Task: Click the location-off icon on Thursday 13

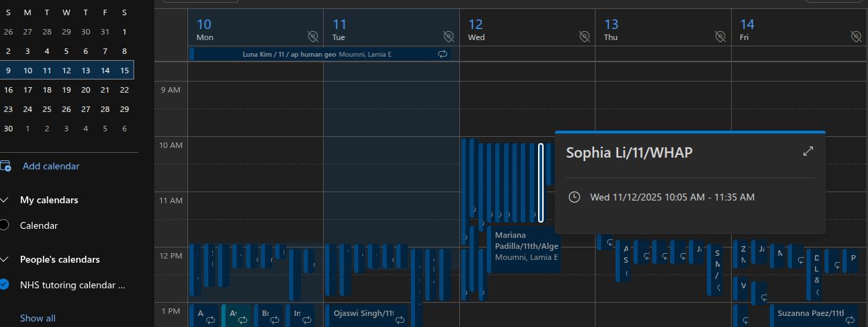Action: [720, 35]
